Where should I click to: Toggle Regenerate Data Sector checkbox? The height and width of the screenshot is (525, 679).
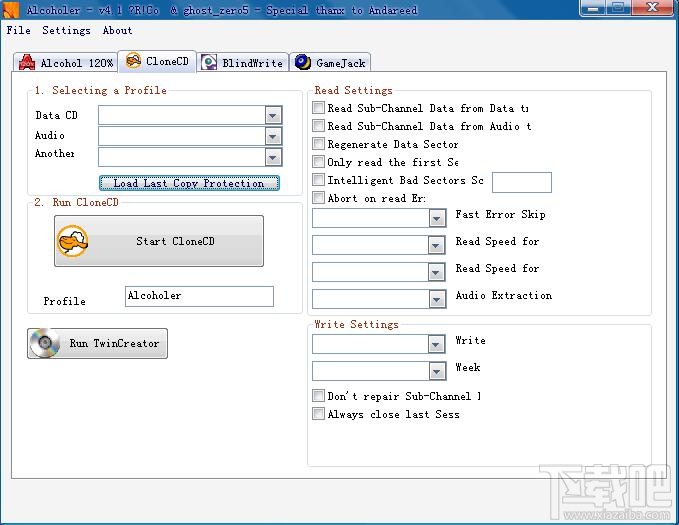[318, 144]
